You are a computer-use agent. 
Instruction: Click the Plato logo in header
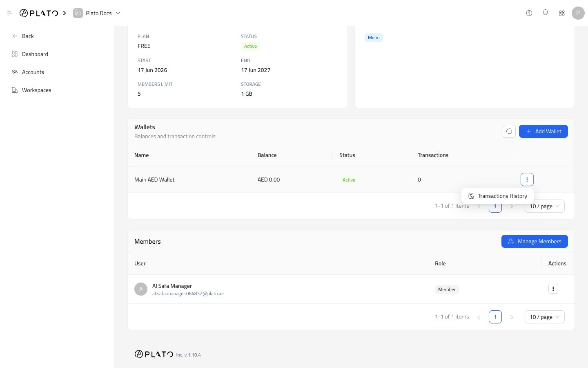[39, 13]
